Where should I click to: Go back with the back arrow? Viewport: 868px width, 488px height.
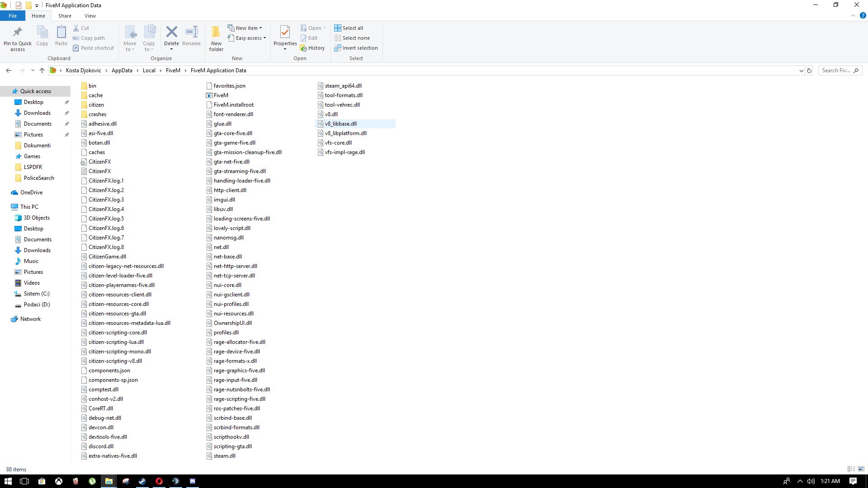(9, 70)
